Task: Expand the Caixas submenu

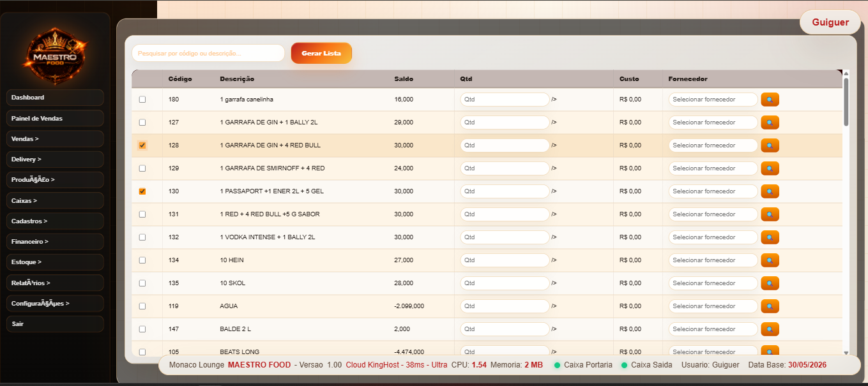Action: pos(55,200)
